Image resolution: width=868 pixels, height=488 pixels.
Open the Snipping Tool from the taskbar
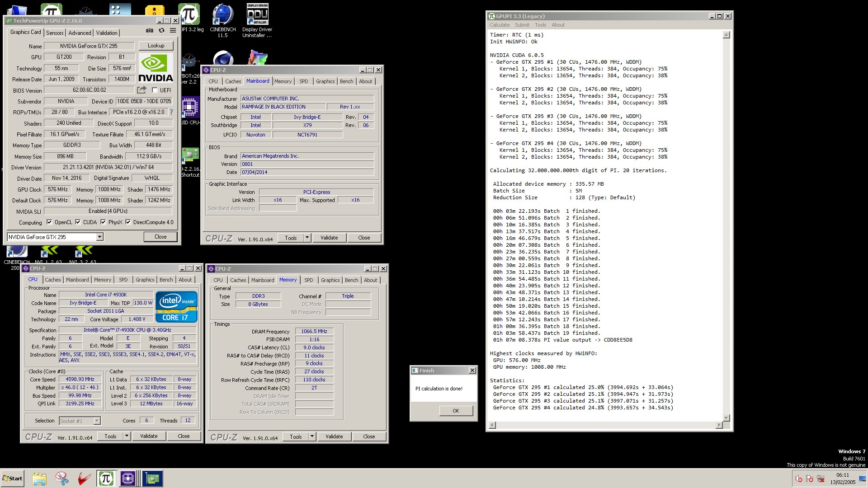pos(61,479)
